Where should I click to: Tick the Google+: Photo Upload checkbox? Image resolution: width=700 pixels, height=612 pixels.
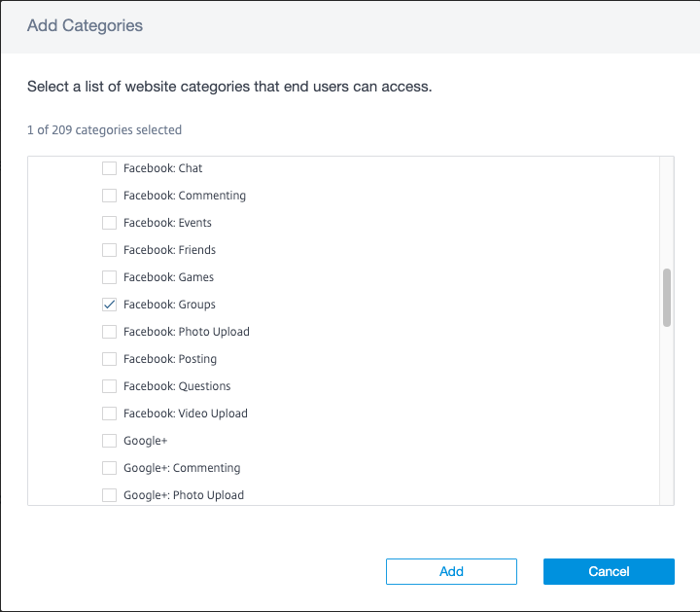(x=109, y=495)
